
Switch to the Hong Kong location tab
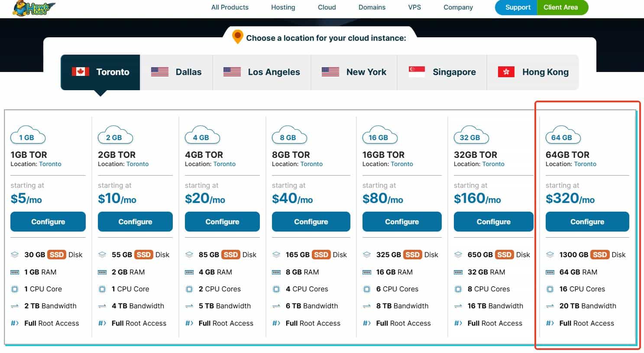[533, 72]
